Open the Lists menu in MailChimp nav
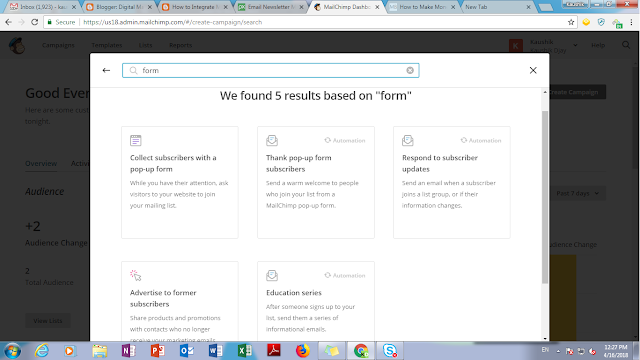 145,45
